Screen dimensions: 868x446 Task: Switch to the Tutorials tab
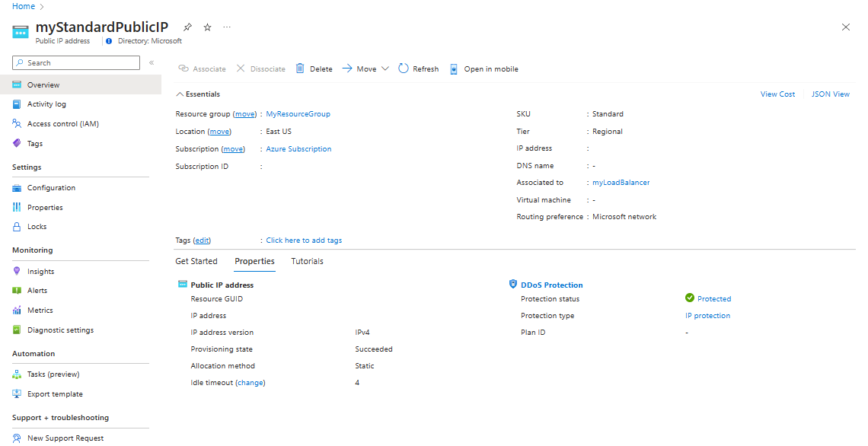(307, 261)
